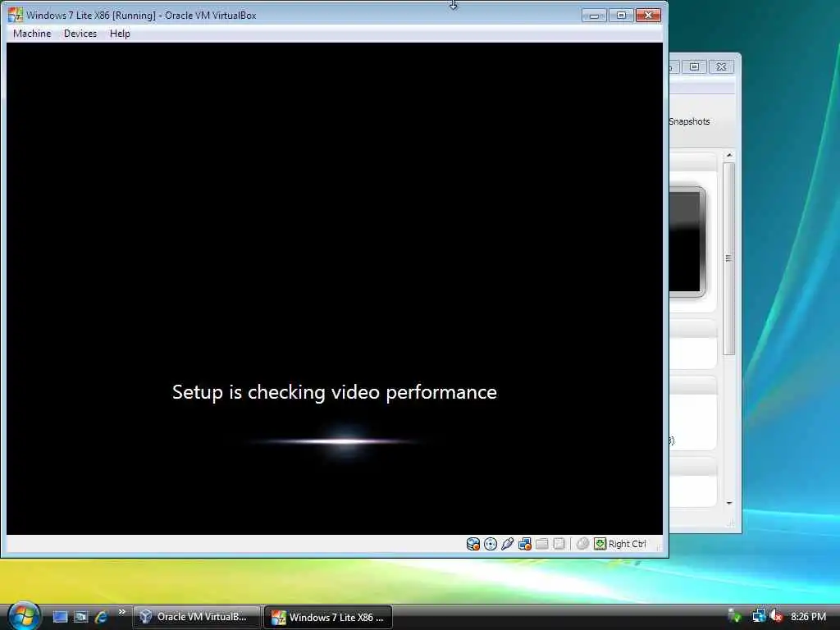Screen dimensions: 840x630
Task: Switch to Snapshots tab in VirtualBox Manager
Action: pyautogui.click(x=689, y=121)
